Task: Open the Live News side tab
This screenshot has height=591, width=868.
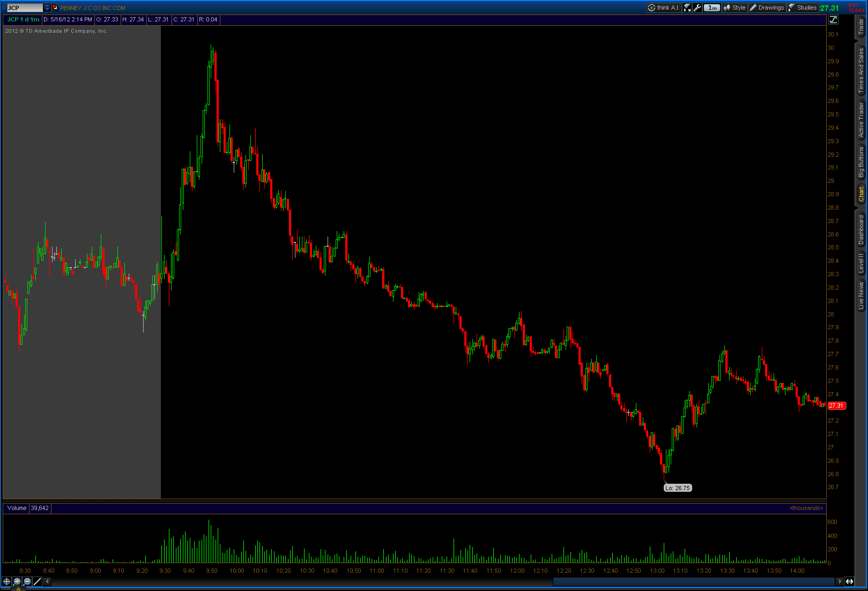Action: pyautogui.click(x=861, y=296)
